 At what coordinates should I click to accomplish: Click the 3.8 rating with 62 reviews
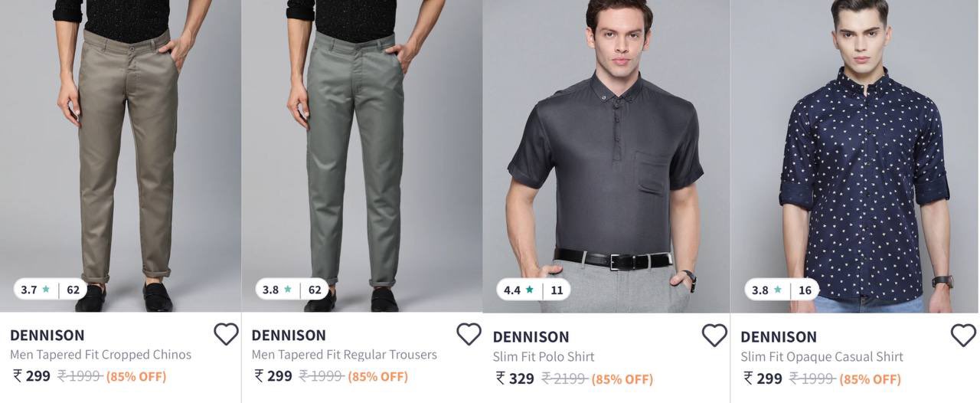[292, 290]
